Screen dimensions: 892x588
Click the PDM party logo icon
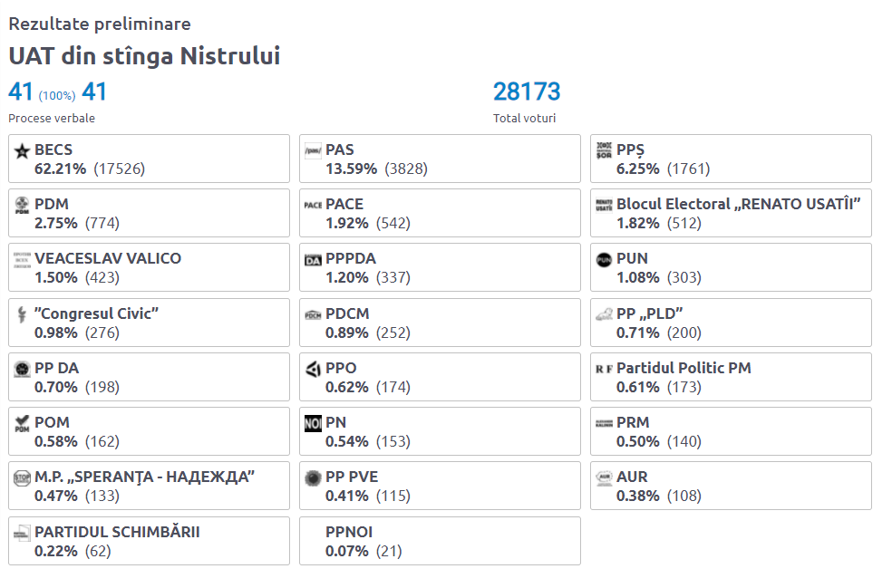[x=22, y=206]
